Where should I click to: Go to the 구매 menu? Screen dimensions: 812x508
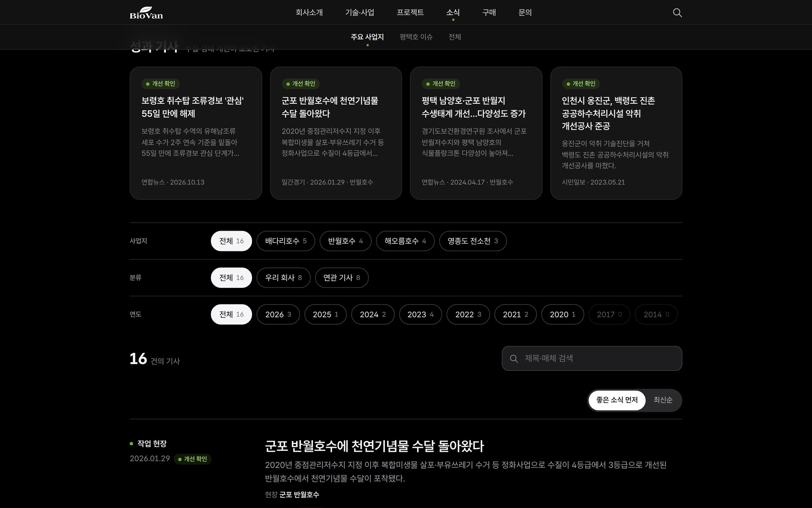pyautogui.click(x=489, y=13)
